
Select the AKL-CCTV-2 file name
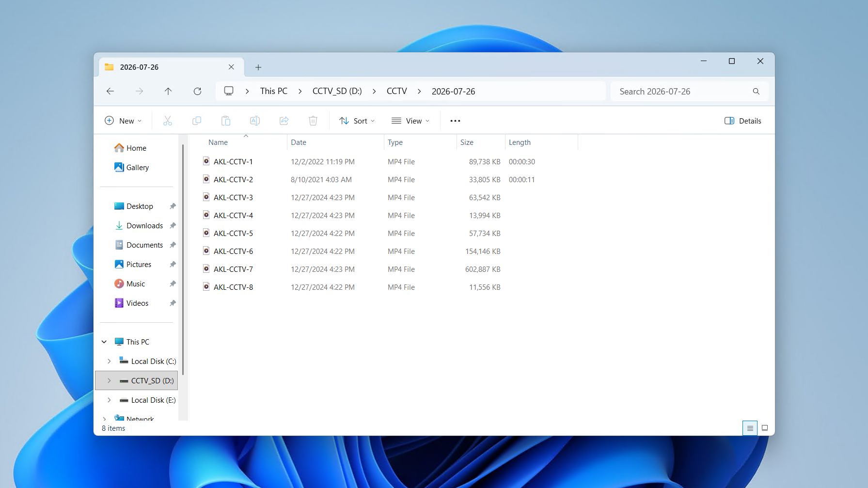pyautogui.click(x=233, y=179)
